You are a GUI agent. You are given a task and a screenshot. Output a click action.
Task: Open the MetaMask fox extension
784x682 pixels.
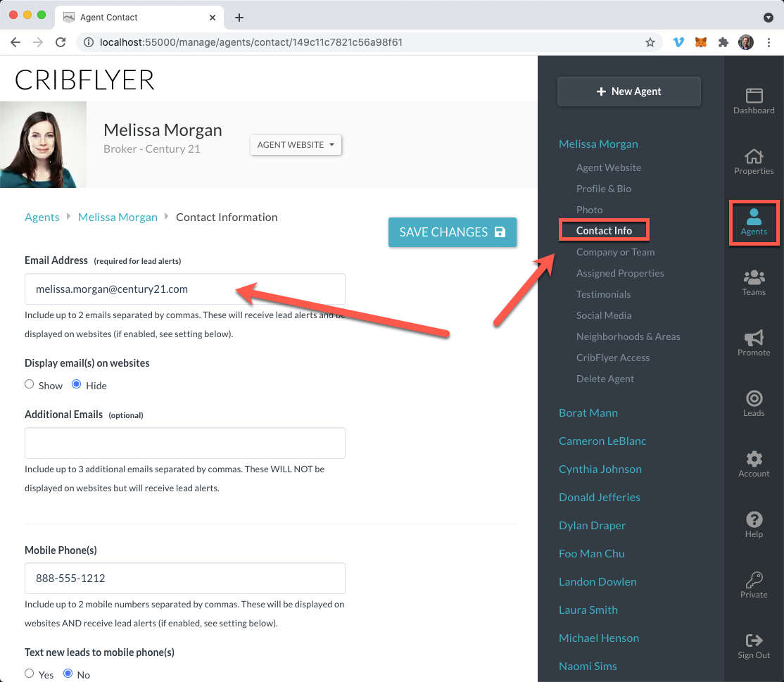[700, 42]
